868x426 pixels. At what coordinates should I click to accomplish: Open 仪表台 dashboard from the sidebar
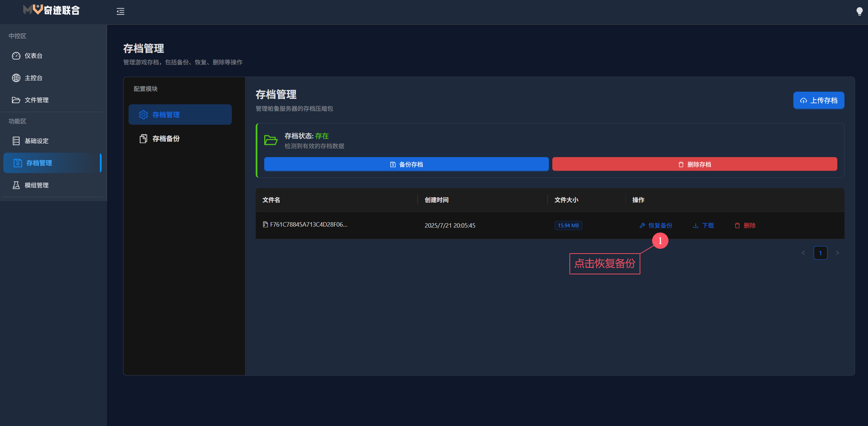click(x=53, y=56)
